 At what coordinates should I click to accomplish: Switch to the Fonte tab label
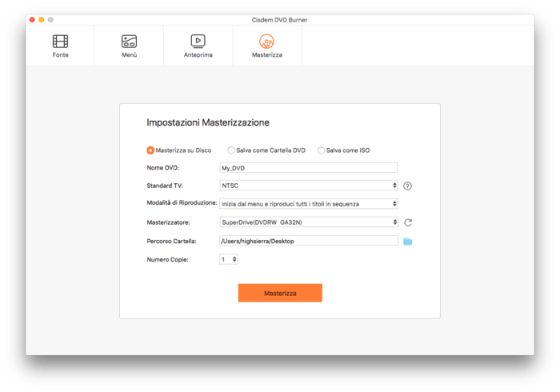click(x=60, y=55)
